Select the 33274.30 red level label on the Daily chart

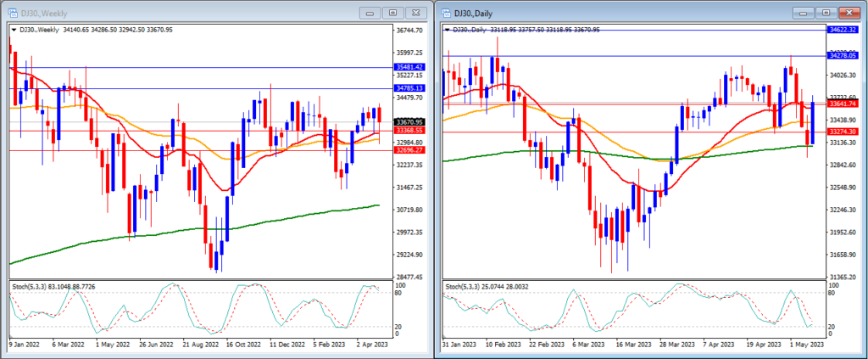tap(842, 132)
